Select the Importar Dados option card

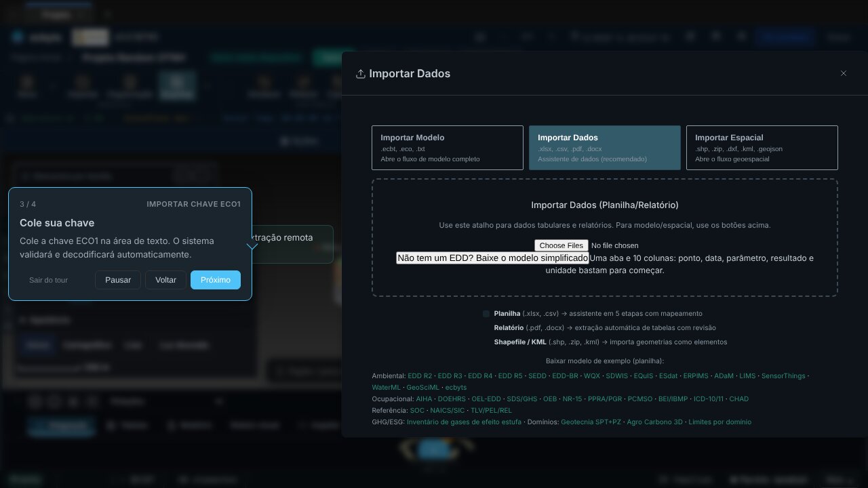(x=605, y=148)
